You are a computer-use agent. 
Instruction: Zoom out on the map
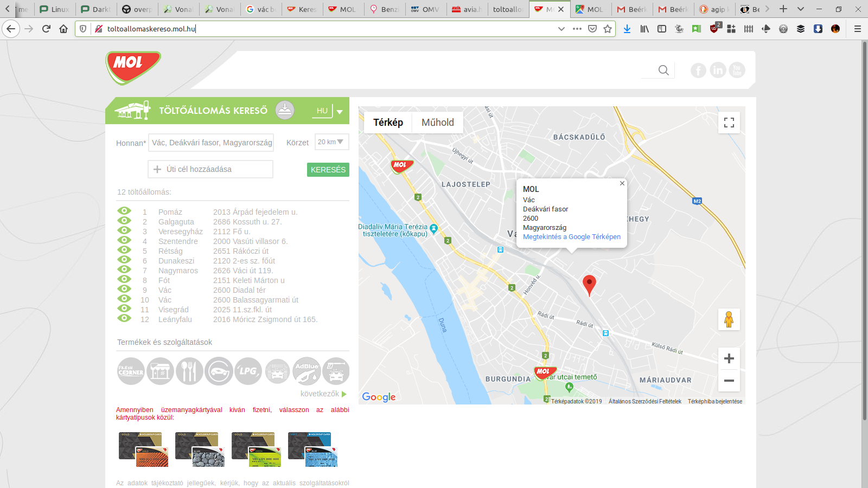point(729,380)
